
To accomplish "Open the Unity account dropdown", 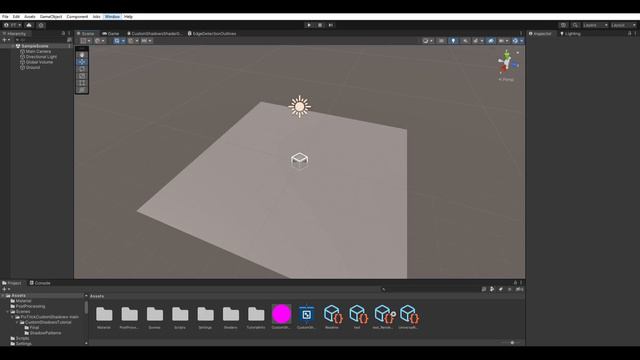I will pos(12,25).
